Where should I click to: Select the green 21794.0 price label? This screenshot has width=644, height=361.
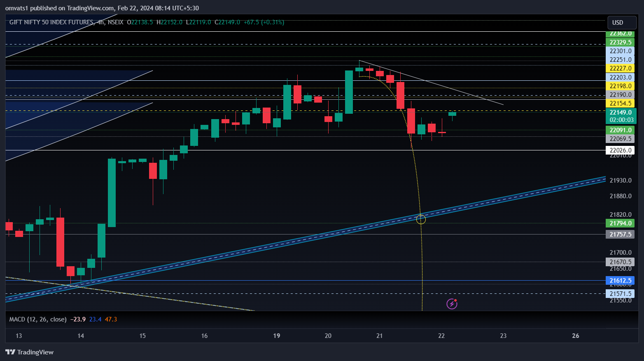[620, 223]
